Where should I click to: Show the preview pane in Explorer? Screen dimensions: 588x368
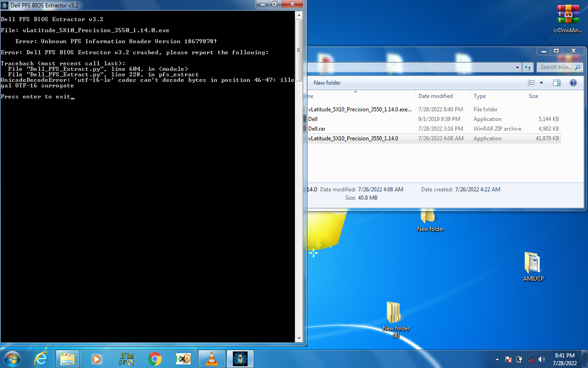point(557,83)
